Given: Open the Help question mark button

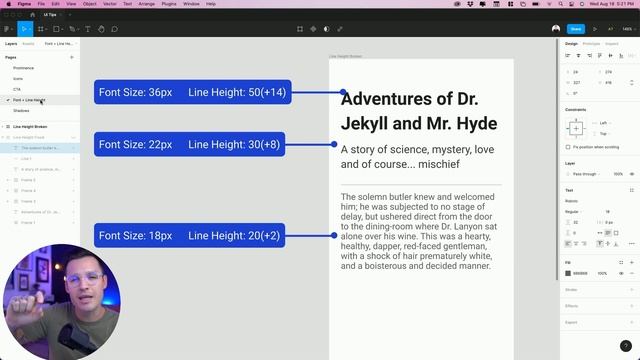Looking at the screenshot, I should pos(626,346).
